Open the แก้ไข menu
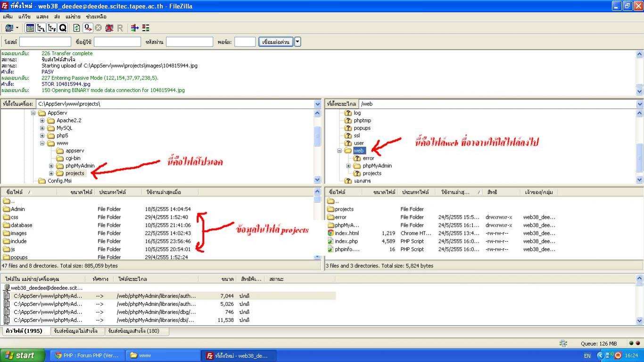The image size is (644, 362). [x=25, y=16]
